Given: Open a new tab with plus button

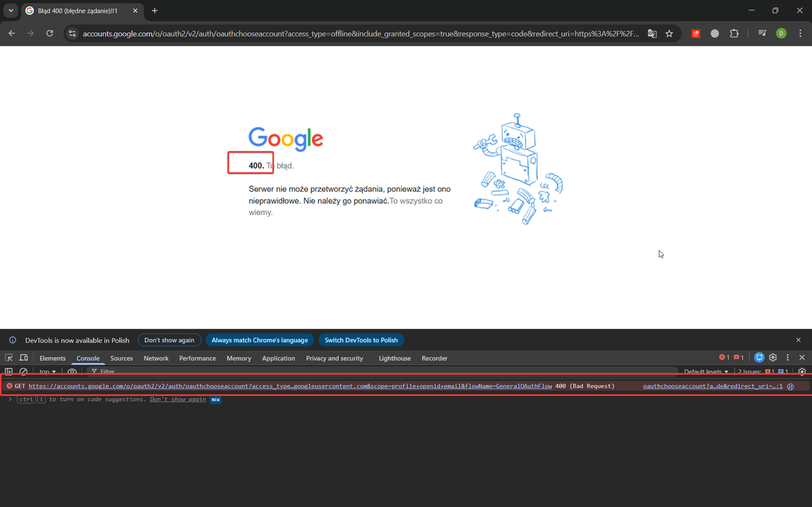Looking at the screenshot, I should pyautogui.click(x=155, y=11).
